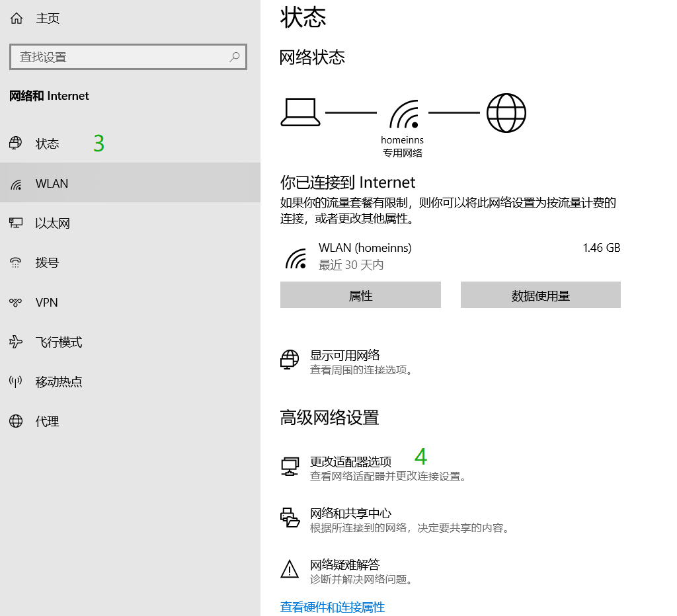Open 更改适配器选项
Screen dimensions: 677x616
pos(350,461)
